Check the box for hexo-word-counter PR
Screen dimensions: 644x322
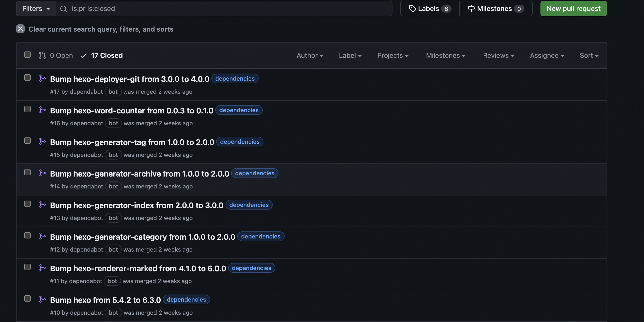tap(27, 109)
